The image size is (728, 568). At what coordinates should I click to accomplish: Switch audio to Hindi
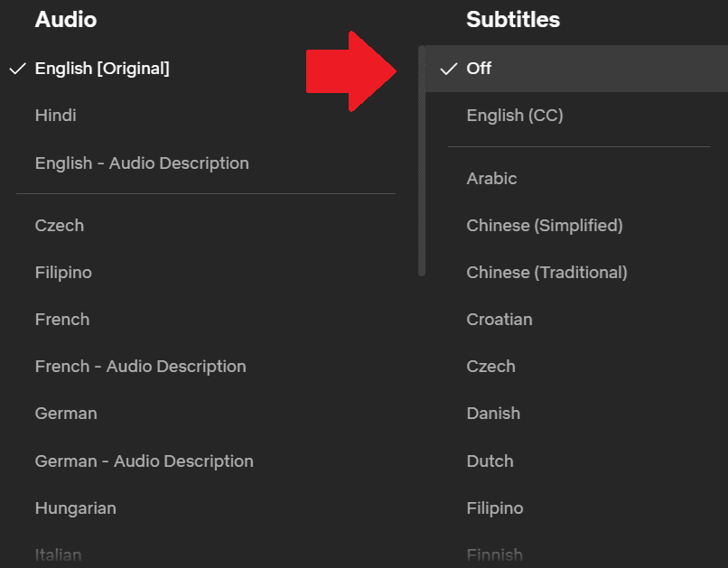click(56, 115)
